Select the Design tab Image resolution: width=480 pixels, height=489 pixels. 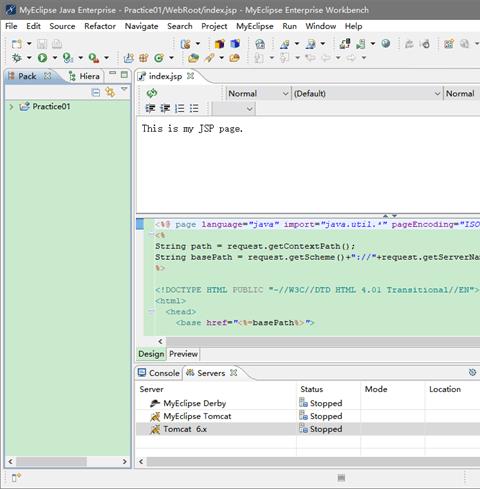pos(151,354)
